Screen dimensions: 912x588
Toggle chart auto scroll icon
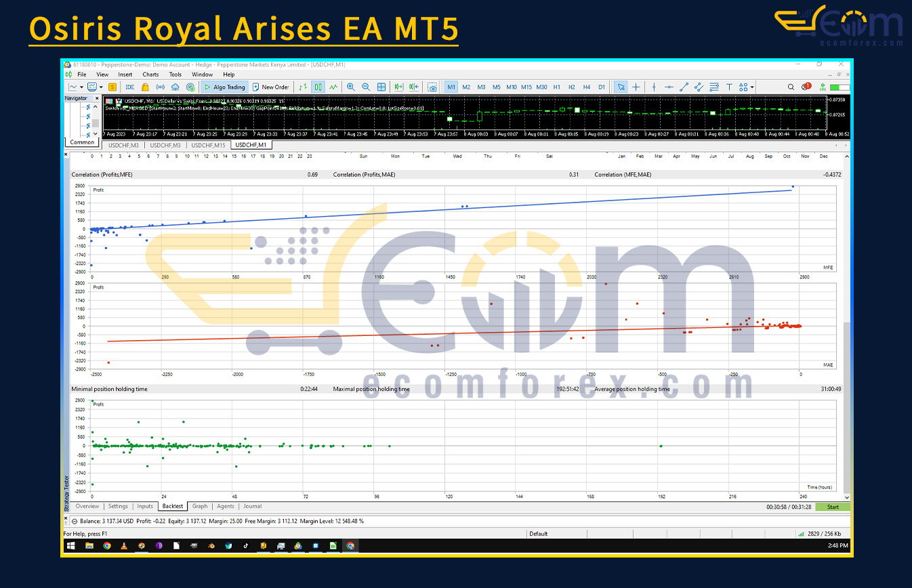coord(399,87)
